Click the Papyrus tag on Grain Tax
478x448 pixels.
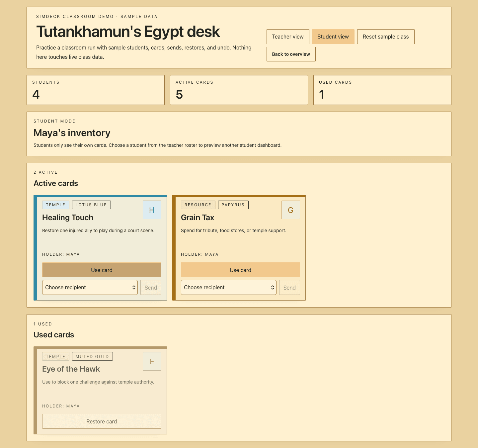point(233,205)
